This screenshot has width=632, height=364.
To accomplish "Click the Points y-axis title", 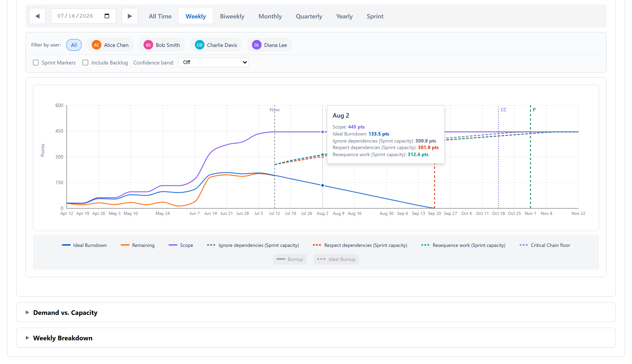I will pyautogui.click(x=43, y=150).
